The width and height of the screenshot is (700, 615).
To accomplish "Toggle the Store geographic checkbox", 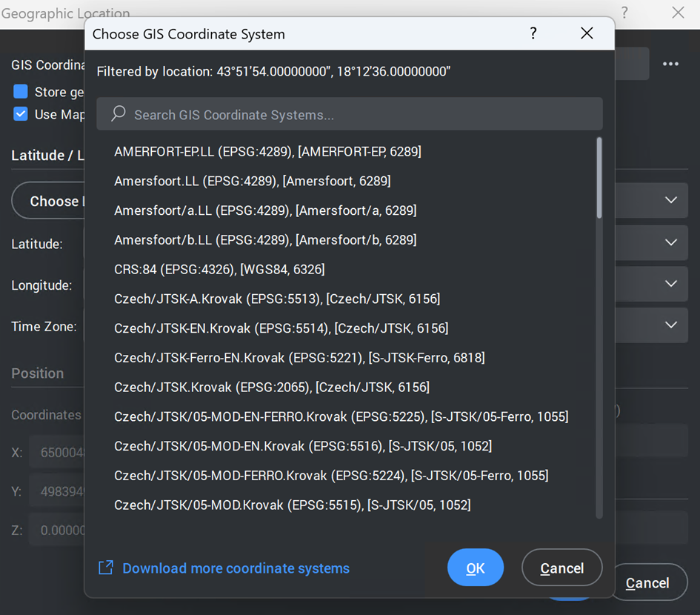I will 21,92.
